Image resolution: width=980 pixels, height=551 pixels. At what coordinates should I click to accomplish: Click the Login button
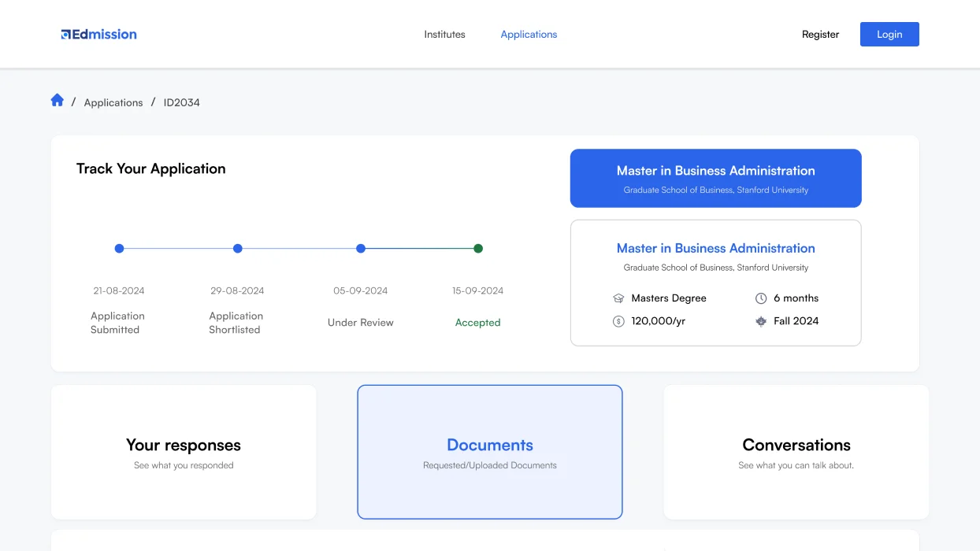[889, 35]
